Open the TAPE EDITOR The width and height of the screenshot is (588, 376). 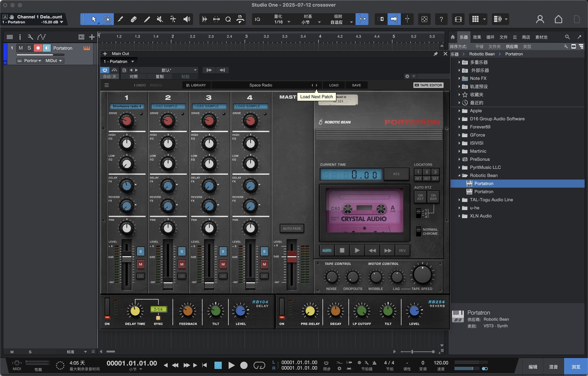[x=428, y=85]
